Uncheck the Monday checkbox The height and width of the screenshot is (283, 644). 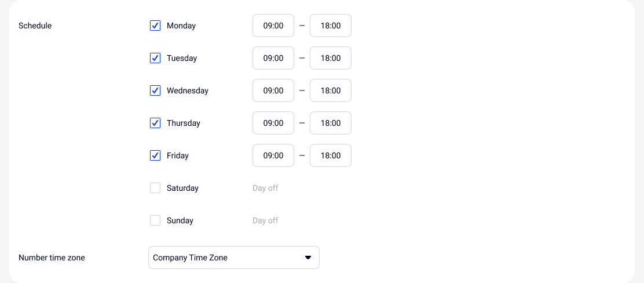click(155, 26)
